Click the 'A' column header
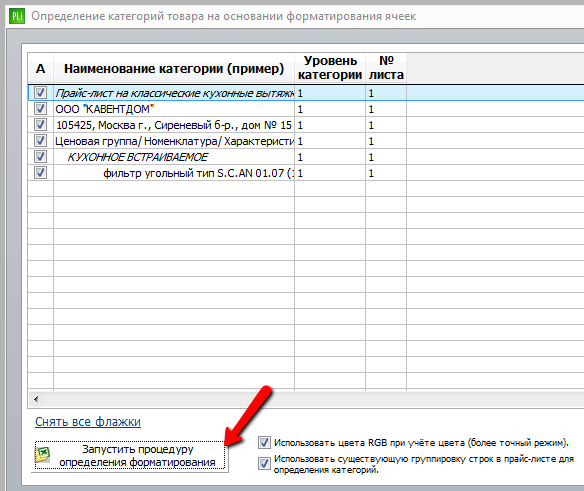This screenshot has height=491, width=584. pyautogui.click(x=41, y=68)
